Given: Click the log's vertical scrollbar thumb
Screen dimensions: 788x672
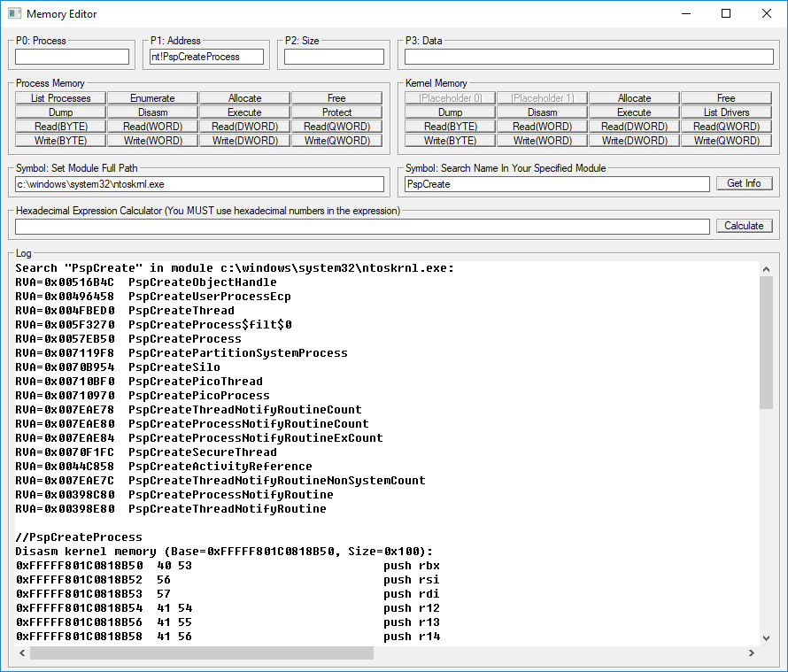Looking at the screenshot, I should [x=766, y=343].
